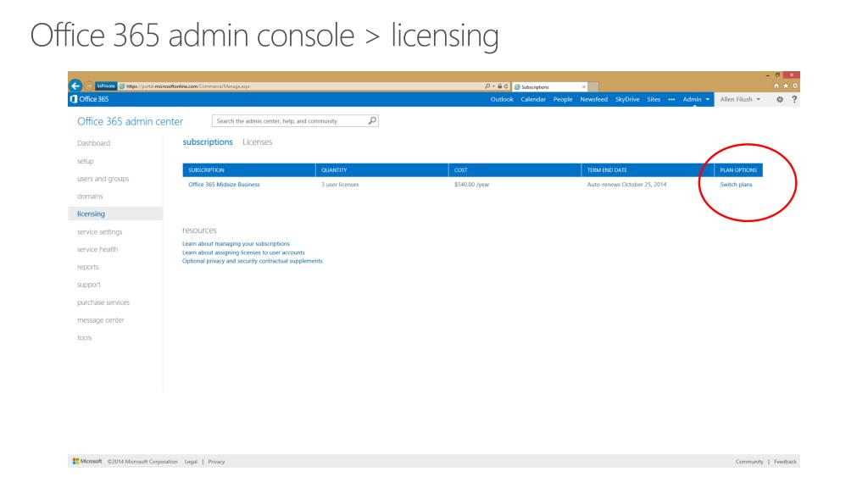The image size is (868, 488).
Task: Click the Office 365 admin center heading
Action: coord(130,121)
